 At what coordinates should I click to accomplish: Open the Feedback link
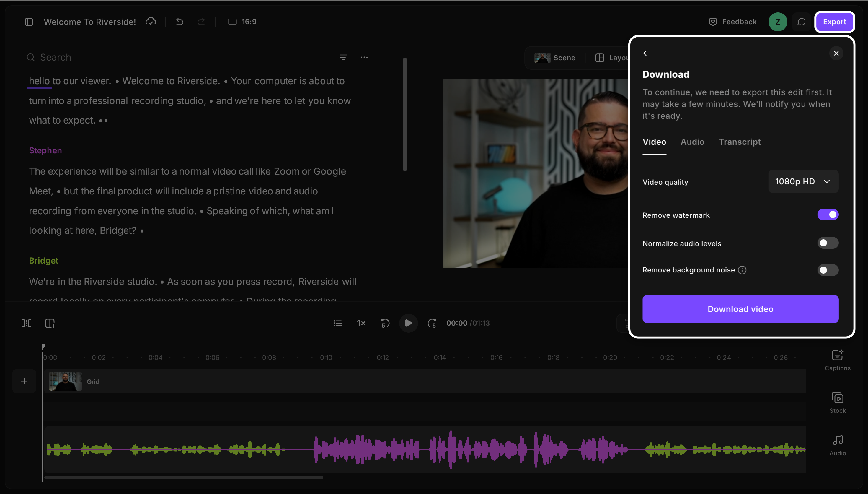(732, 22)
